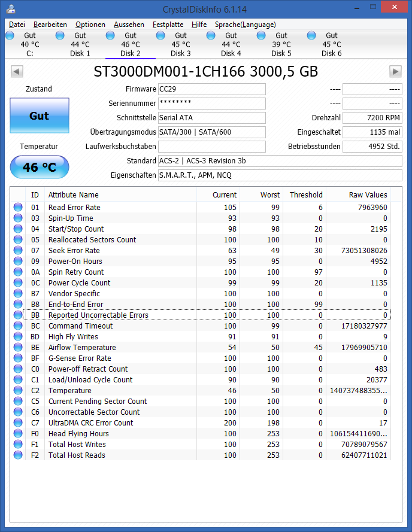Viewport: 412px width, 532px height.
Task: Click the Gut health status button
Action: point(40,115)
